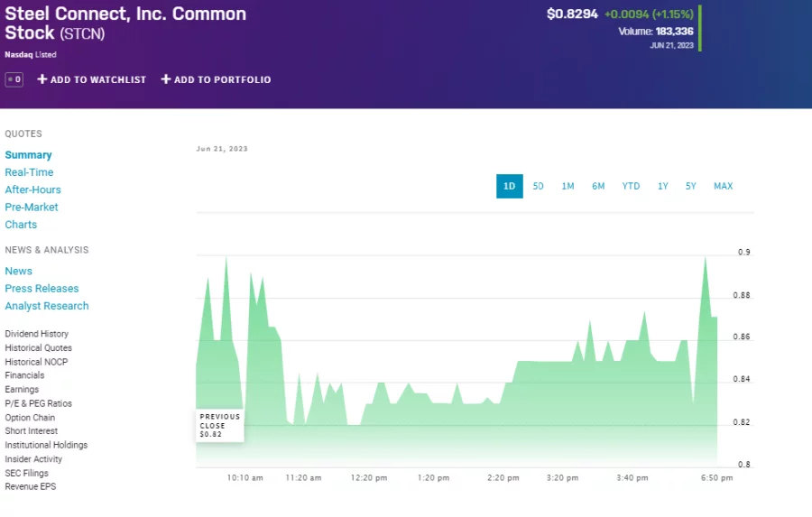Open the Real-Time quotes page
The width and height of the screenshot is (812, 517).
click(29, 172)
